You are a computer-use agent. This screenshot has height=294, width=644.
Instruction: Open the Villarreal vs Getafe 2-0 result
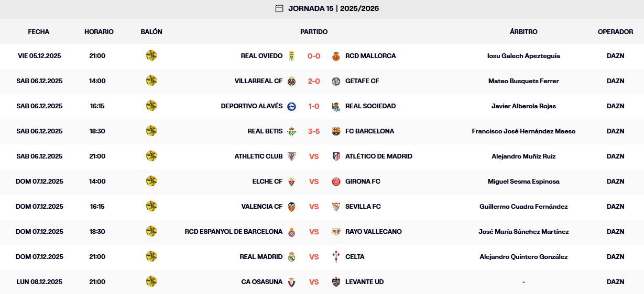point(314,81)
